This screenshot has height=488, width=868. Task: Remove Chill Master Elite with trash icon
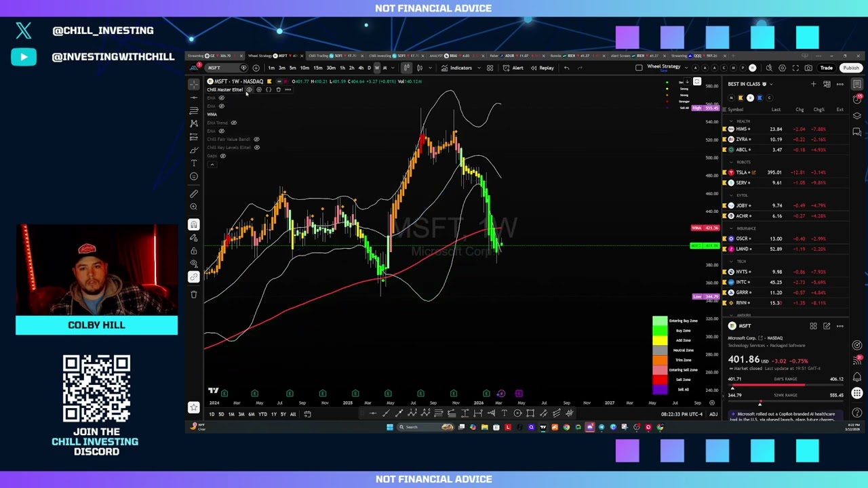coord(279,89)
